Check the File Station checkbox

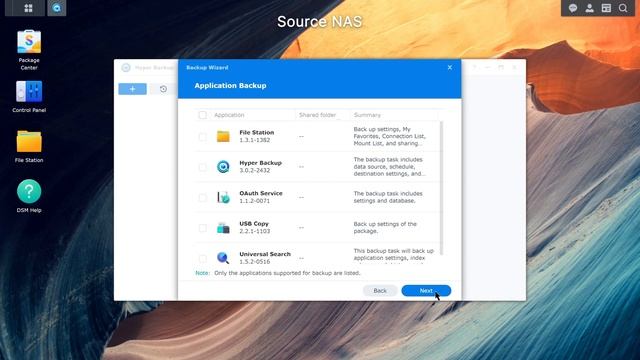point(202,137)
